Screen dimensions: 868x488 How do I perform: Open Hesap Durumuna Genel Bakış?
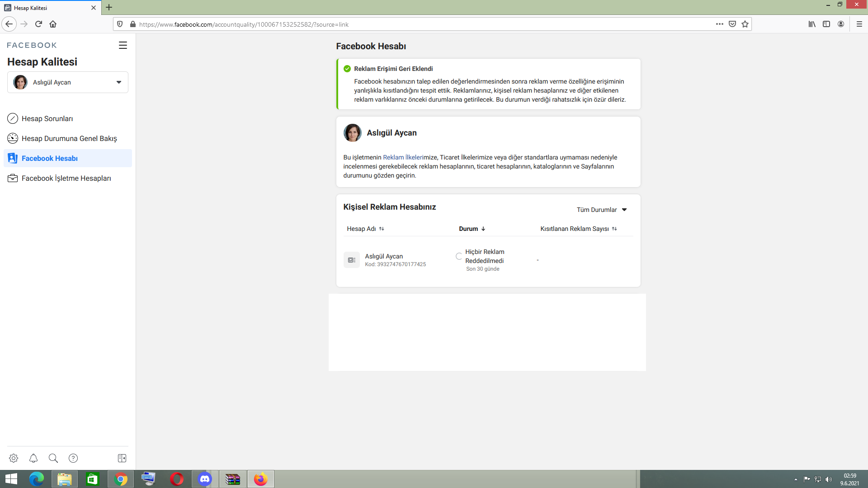(69, 138)
